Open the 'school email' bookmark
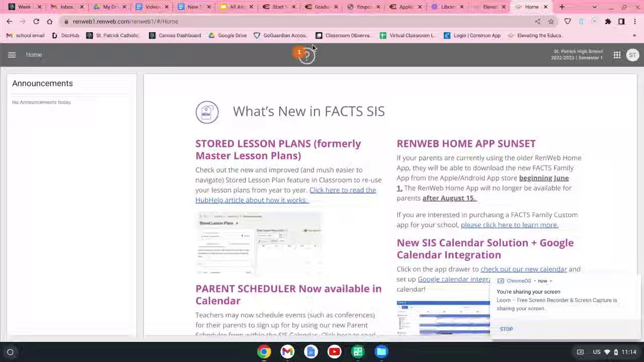 pyautogui.click(x=26, y=36)
